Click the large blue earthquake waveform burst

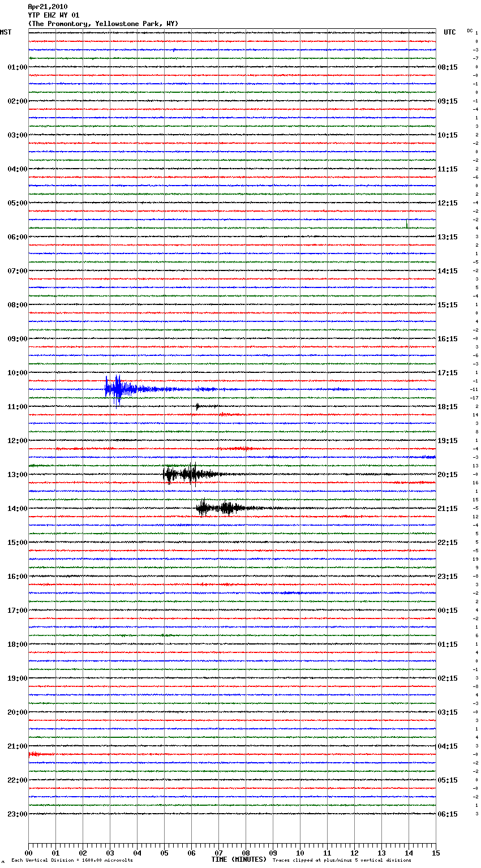(x=119, y=389)
